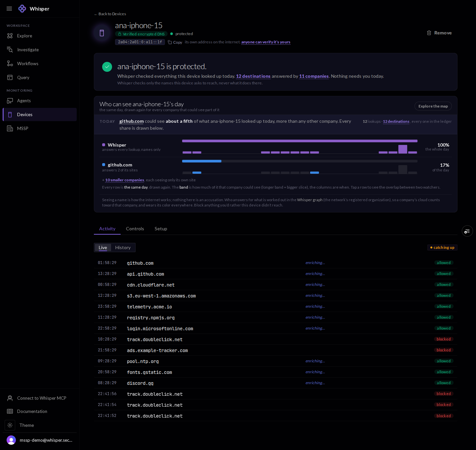Click telemetry.acme.io entry

(149, 307)
